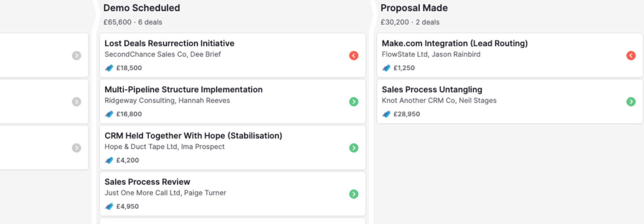Click the red status indicator on Make.com Integration card

coord(631,55)
